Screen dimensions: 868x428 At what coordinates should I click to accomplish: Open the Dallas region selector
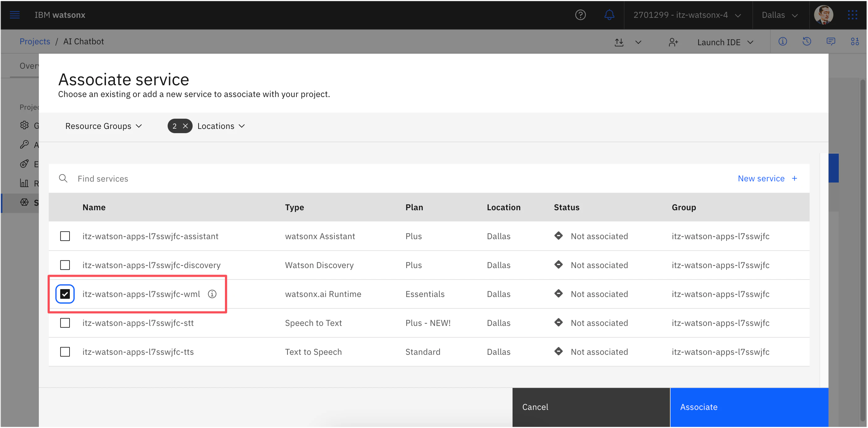780,15
